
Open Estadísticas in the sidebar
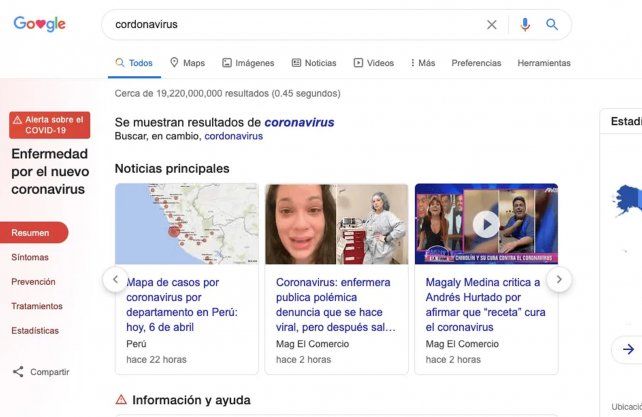pos(35,331)
